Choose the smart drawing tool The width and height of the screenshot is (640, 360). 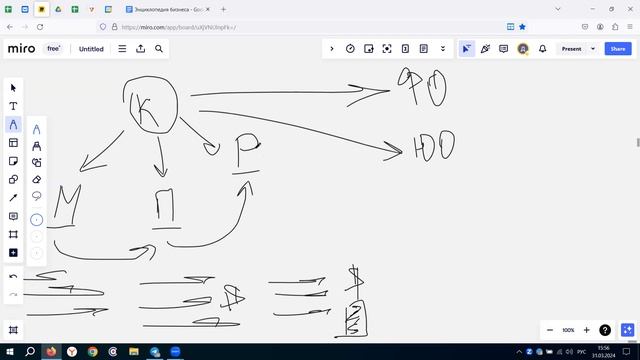36,162
